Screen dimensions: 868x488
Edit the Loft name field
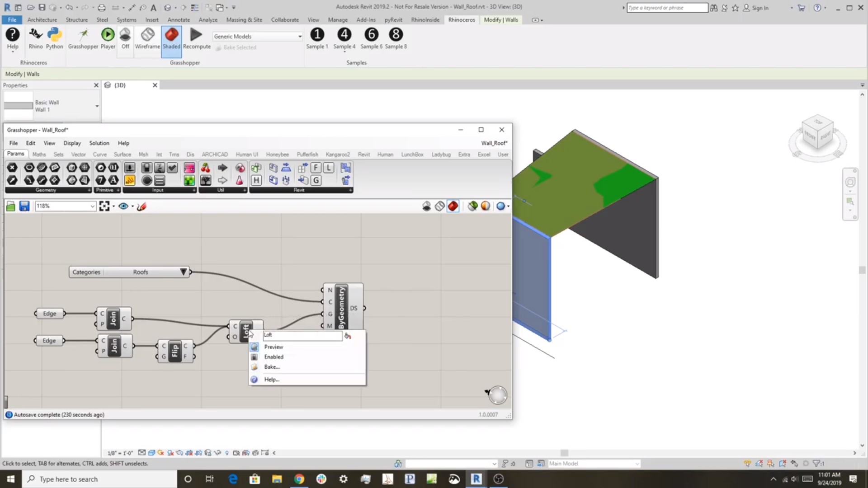click(302, 335)
